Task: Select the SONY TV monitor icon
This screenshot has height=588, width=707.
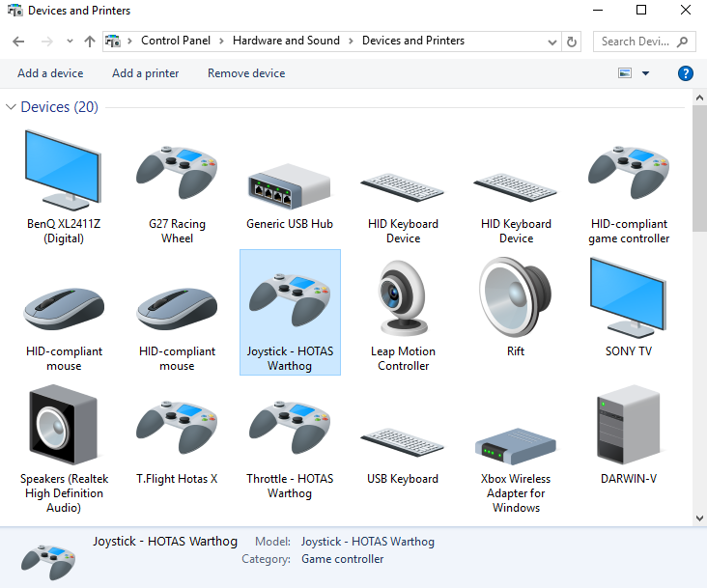Action: pyautogui.click(x=628, y=297)
